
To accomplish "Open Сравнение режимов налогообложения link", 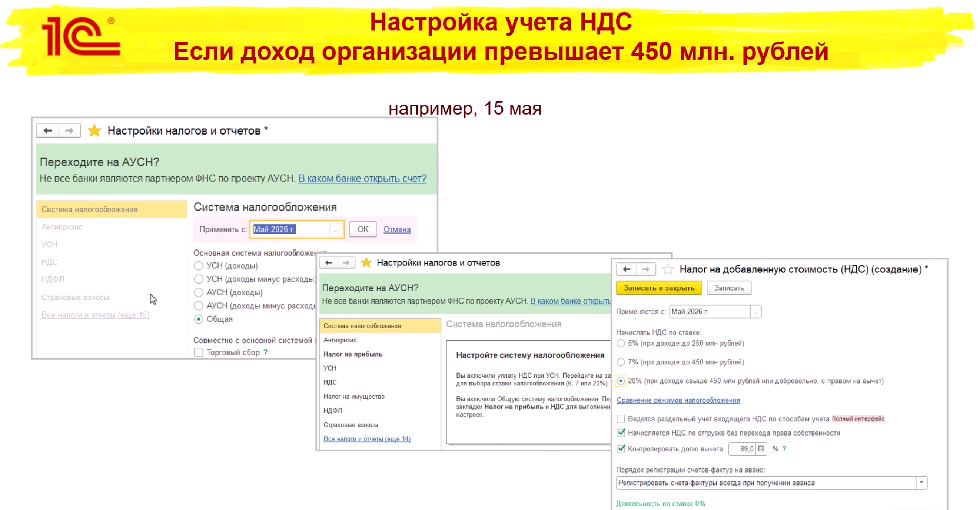I will [678, 400].
